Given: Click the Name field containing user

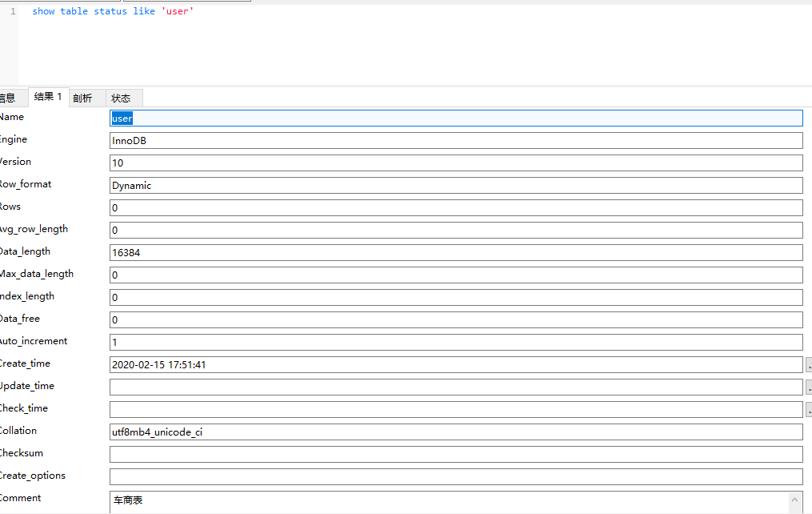Looking at the screenshot, I should coord(456,118).
